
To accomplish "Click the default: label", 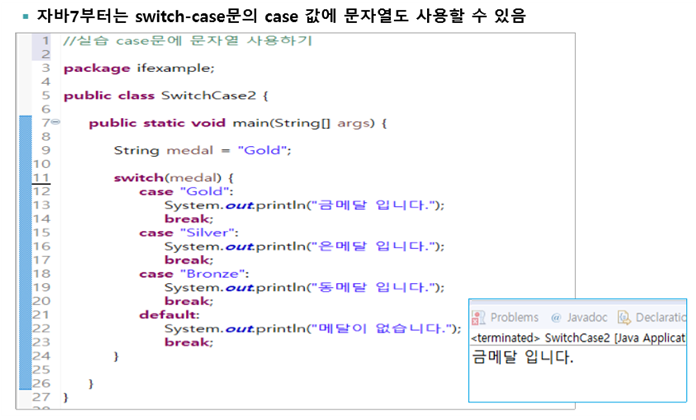I will coord(169,315).
